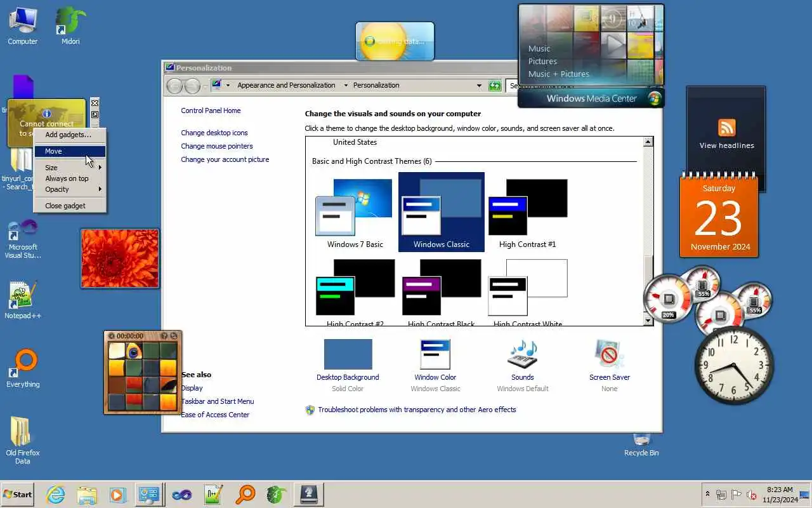Click theme list scroll up arrow
812x508 pixels.
pyautogui.click(x=648, y=142)
